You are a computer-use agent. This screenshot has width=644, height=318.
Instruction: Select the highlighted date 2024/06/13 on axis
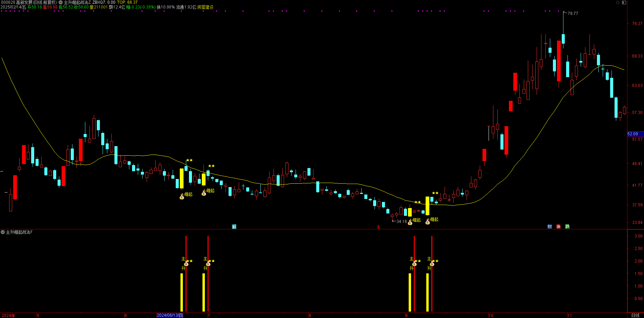click(170, 315)
